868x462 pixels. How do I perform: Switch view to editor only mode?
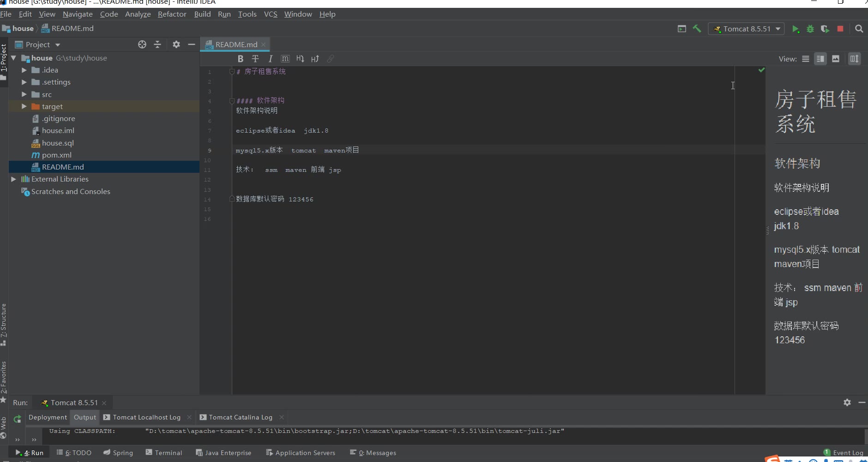(x=806, y=59)
